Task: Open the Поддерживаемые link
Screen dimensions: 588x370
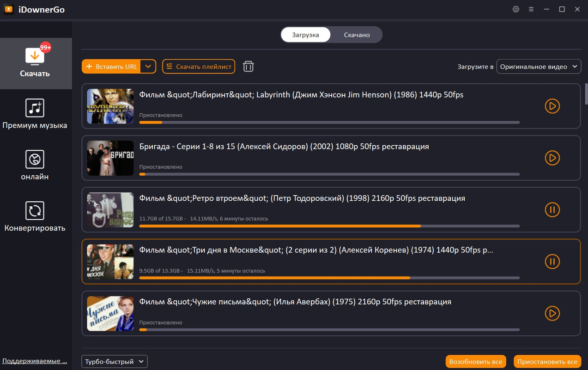Action: click(x=35, y=361)
